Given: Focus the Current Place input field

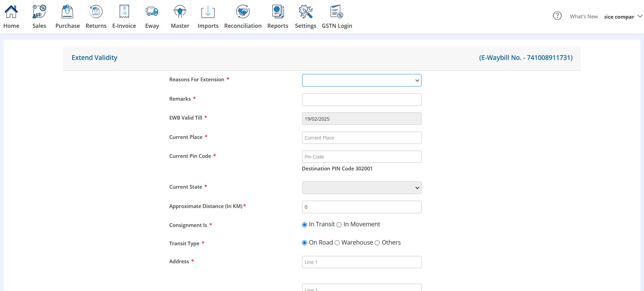Looking at the screenshot, I should [362, 138].
